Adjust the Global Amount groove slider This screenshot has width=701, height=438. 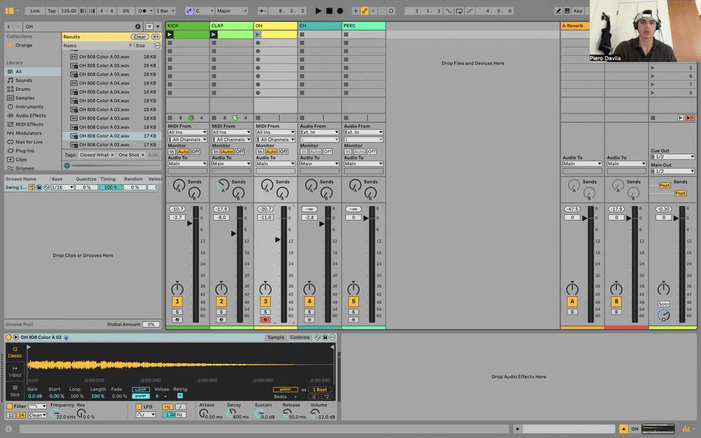151,324
